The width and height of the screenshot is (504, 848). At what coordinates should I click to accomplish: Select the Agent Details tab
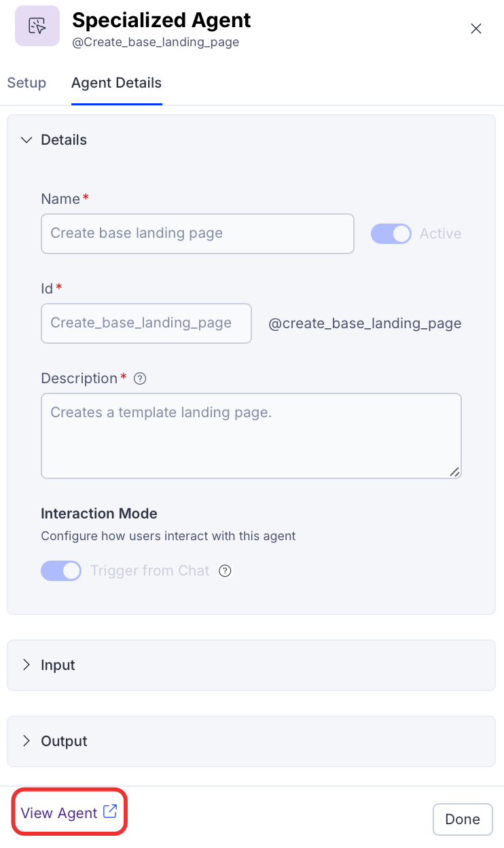(x=116, y=83)
